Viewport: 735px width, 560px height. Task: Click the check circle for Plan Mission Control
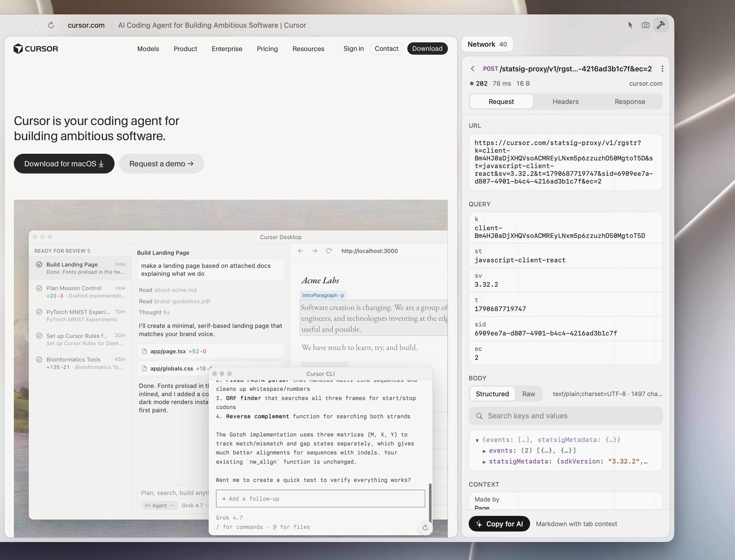coord(39,288)
